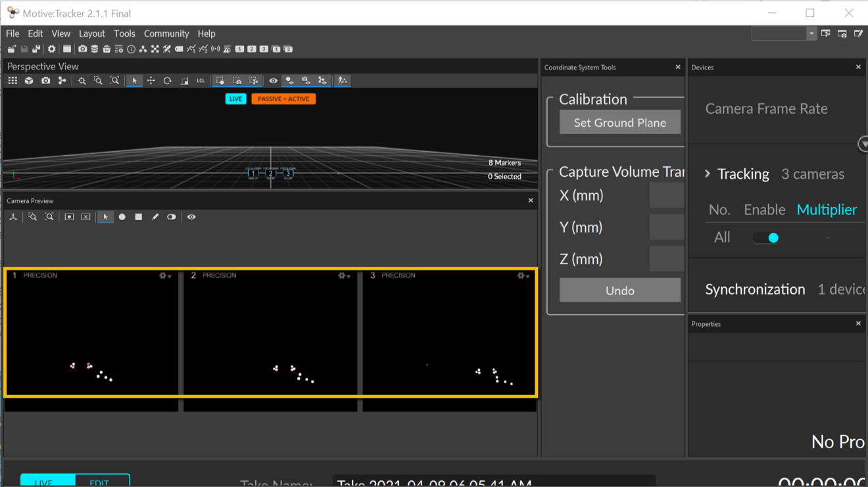Click the Y (mm) input field

pyautogui.click(x=666, y=227)
